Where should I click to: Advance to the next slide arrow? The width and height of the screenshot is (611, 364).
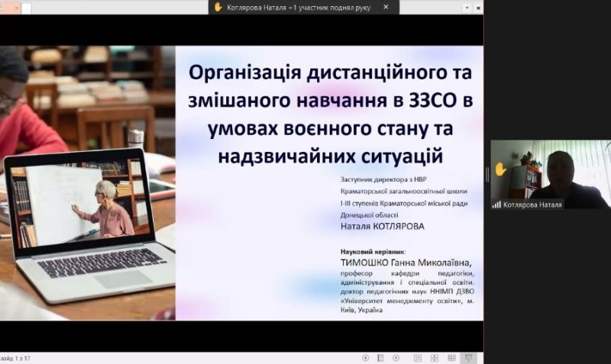click(x=396, y=357)
